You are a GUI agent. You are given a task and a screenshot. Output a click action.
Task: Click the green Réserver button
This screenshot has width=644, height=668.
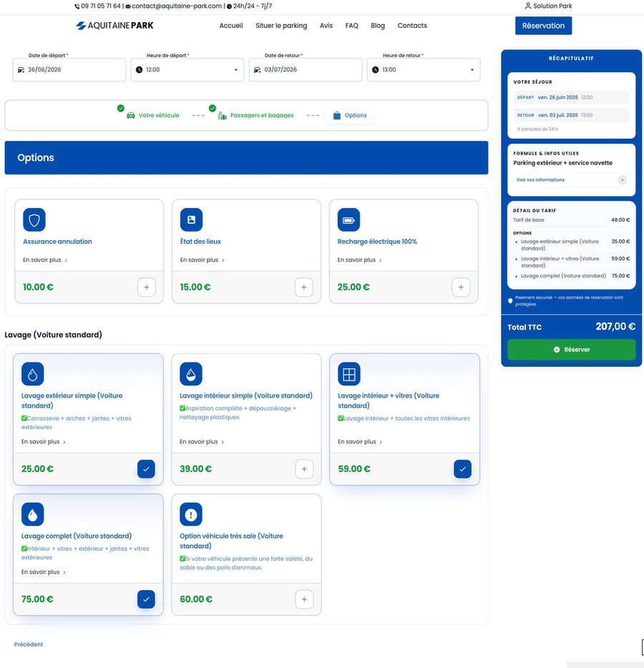click(x=571, y=349)
